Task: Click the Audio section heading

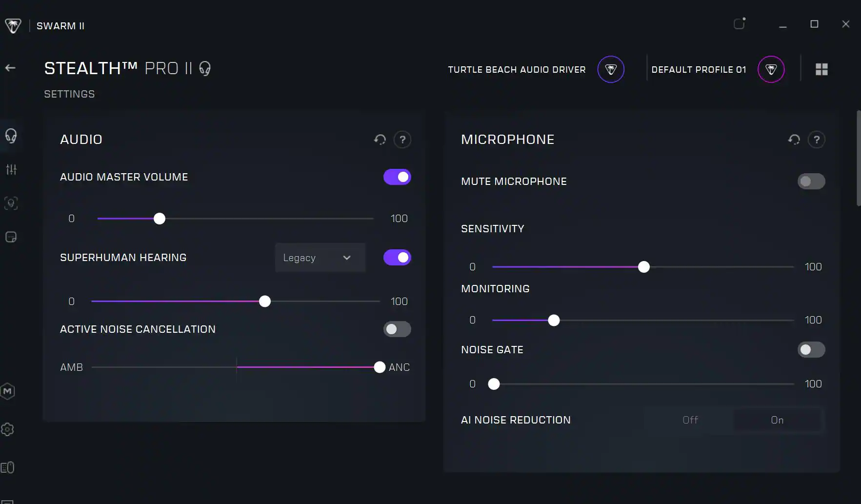Action: tap(81, 140)
